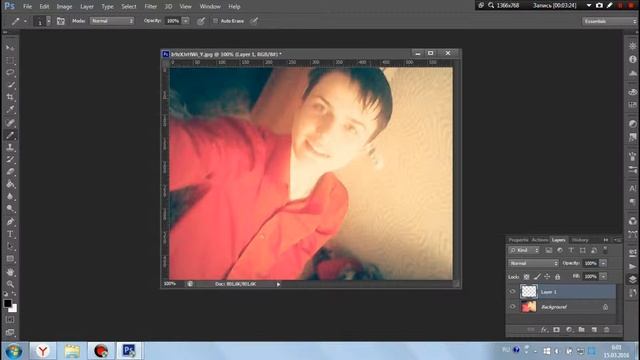This screenshot has width=640, height=360.
Task: Select the Clone Stamp tool
Action: pyautogui.click(x=10, y=147)
